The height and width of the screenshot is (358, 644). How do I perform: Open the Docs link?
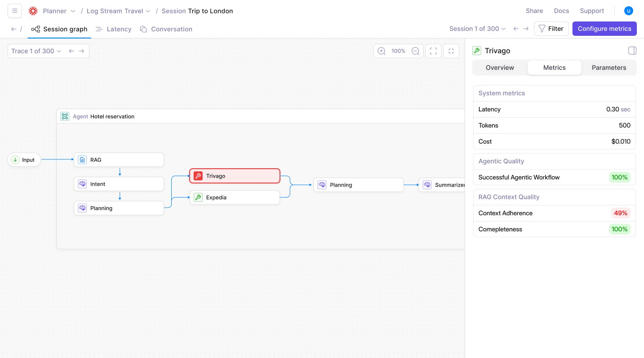click(x=562, y=11)
